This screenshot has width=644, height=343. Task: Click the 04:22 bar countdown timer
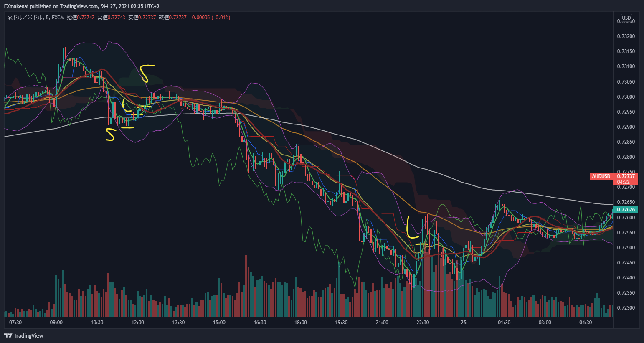tap(624, 182)
